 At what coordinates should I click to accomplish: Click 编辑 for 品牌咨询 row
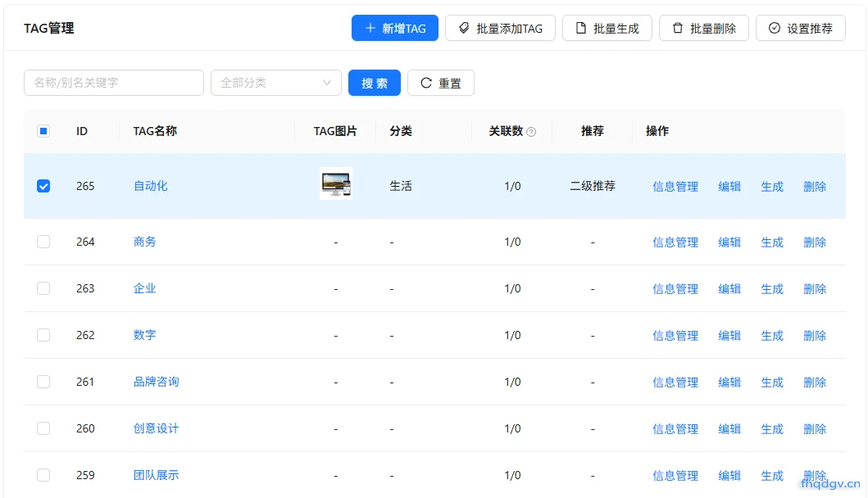[729, 383]
